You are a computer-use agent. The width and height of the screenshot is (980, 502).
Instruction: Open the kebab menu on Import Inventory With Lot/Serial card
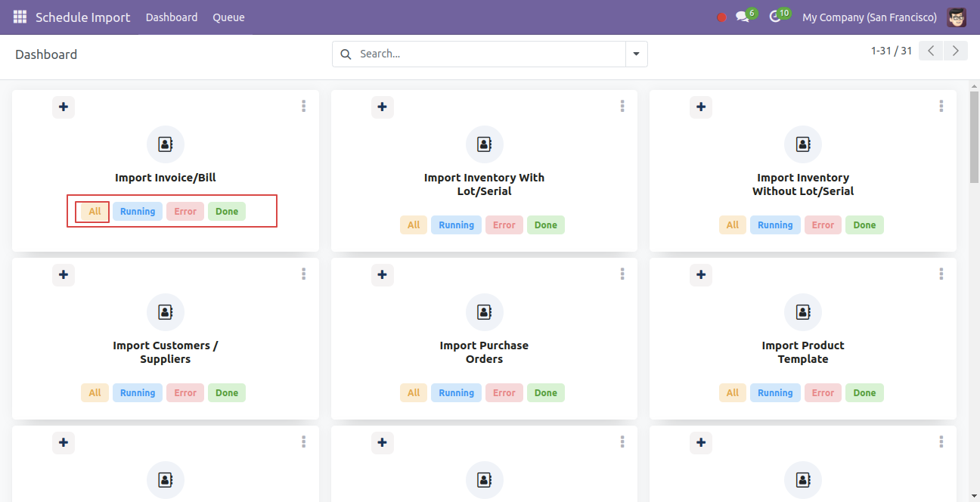[x=622, y=107]
